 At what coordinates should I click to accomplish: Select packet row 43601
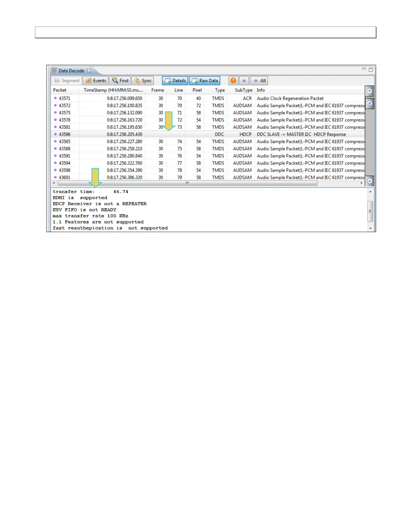point(208,177)
